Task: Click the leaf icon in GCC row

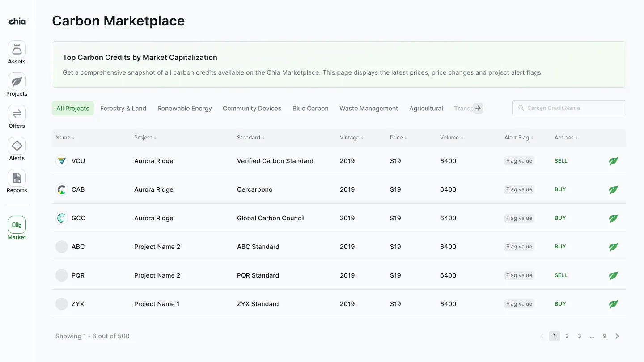Action: (614, 218)
